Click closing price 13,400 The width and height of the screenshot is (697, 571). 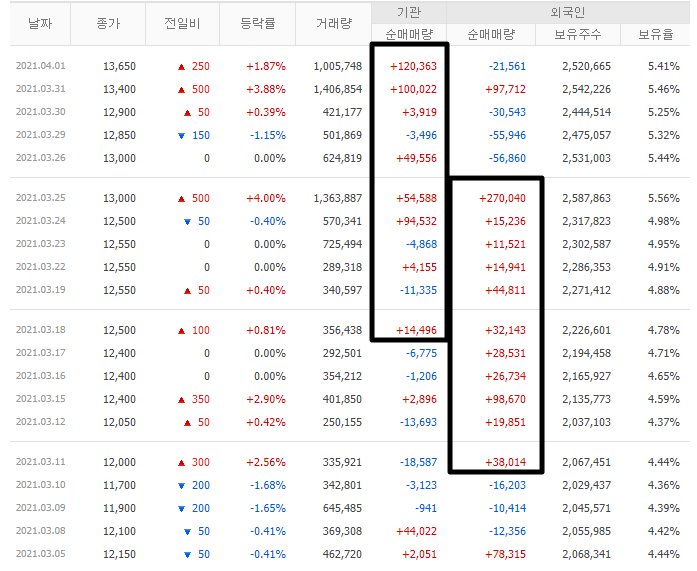pos(119,89)
